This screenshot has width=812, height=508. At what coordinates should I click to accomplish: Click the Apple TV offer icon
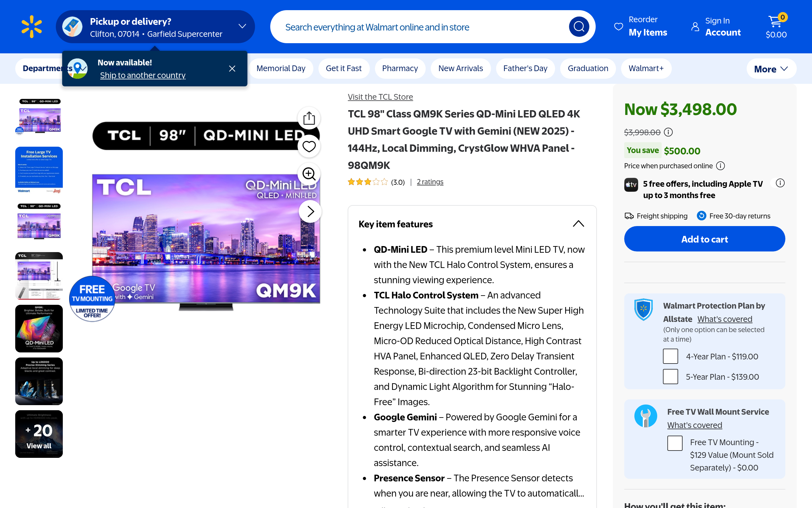click(631, 185)
